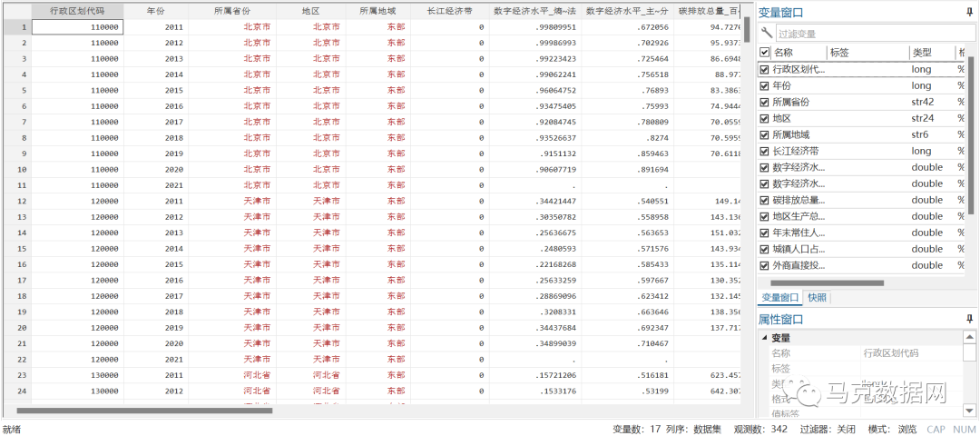This screenshot has height=436, width=980.
Task: Select the 年份 data column header
Action: [156, 11]
